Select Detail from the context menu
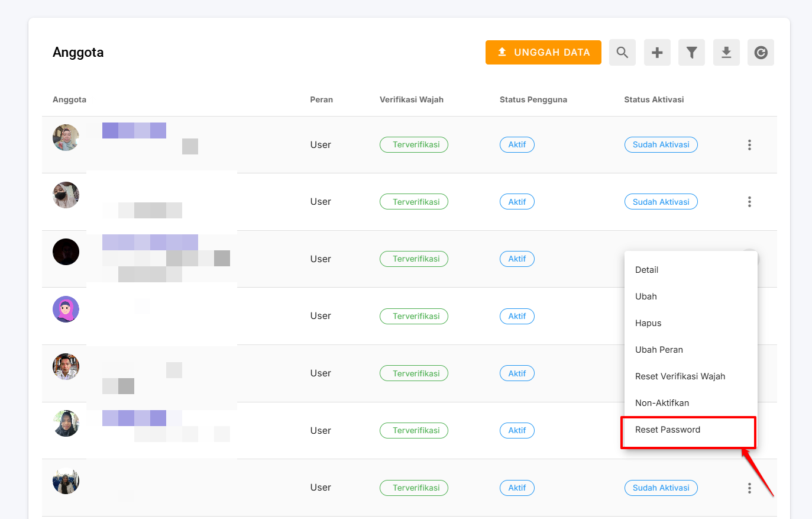 tap(691, 270)
